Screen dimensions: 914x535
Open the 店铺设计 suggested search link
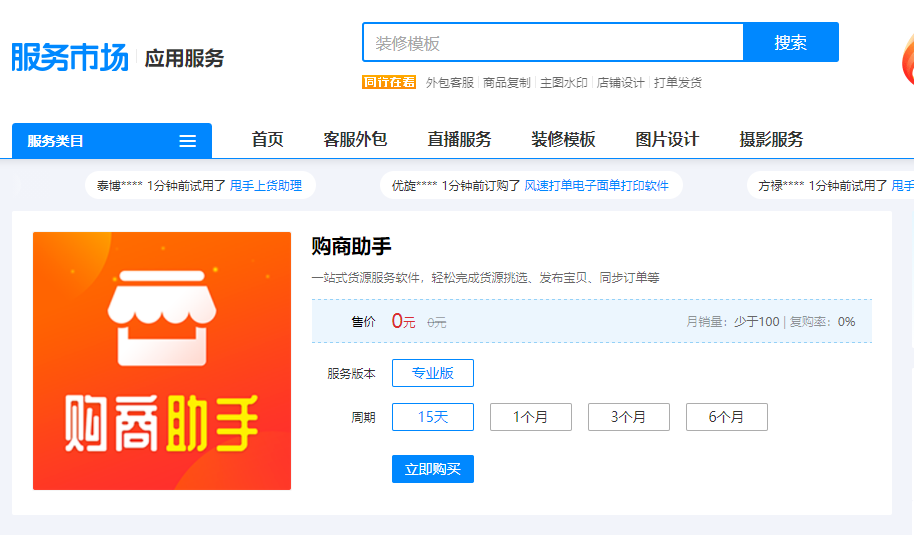pyautogui.click(x=621, y=83)
